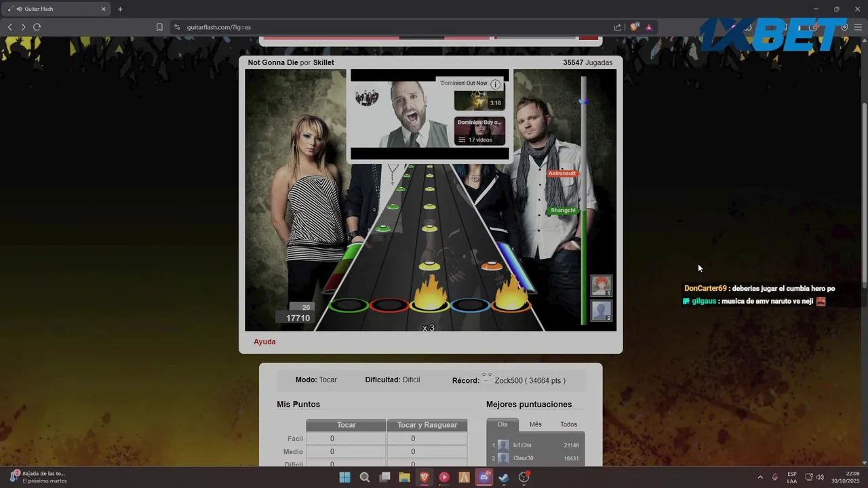Select player avatar number 1

(601, 285)
